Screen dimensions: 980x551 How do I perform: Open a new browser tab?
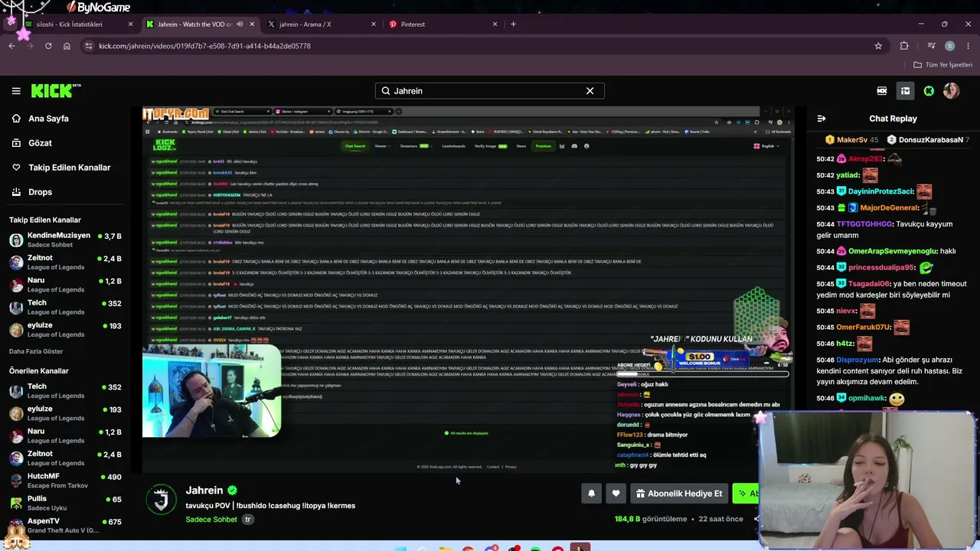513,24
